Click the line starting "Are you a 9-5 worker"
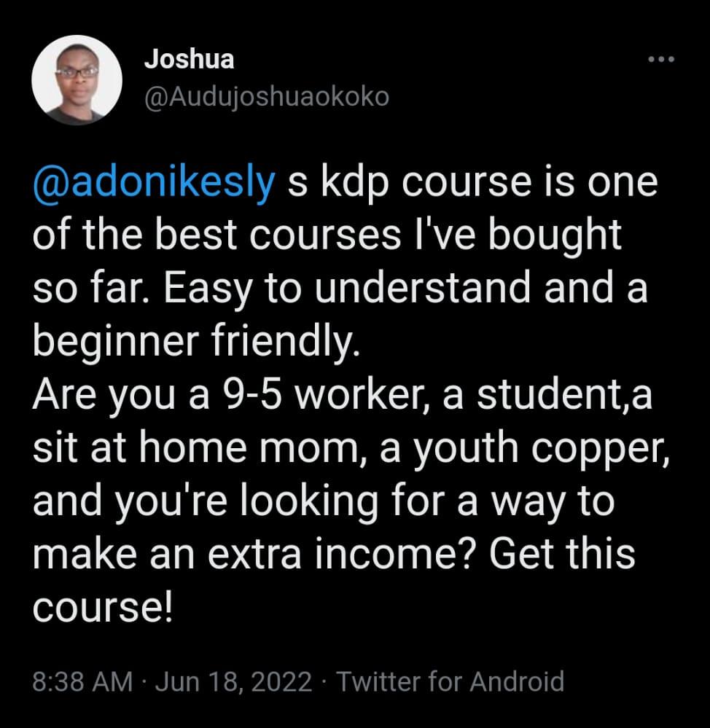 tap(343, 395)
